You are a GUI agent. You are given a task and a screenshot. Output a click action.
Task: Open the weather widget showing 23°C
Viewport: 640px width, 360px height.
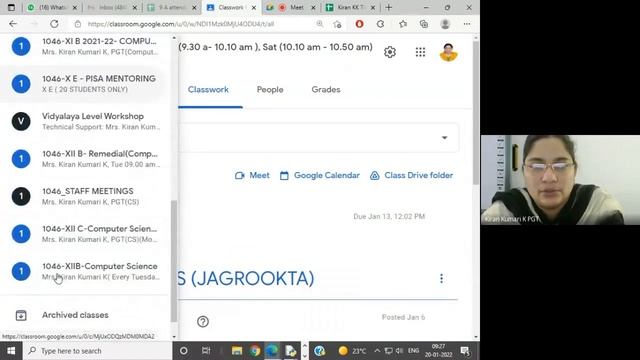pos(352,351)
